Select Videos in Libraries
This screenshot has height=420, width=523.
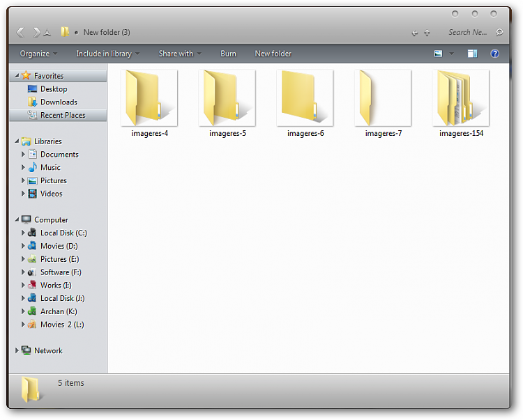[52, 194]
